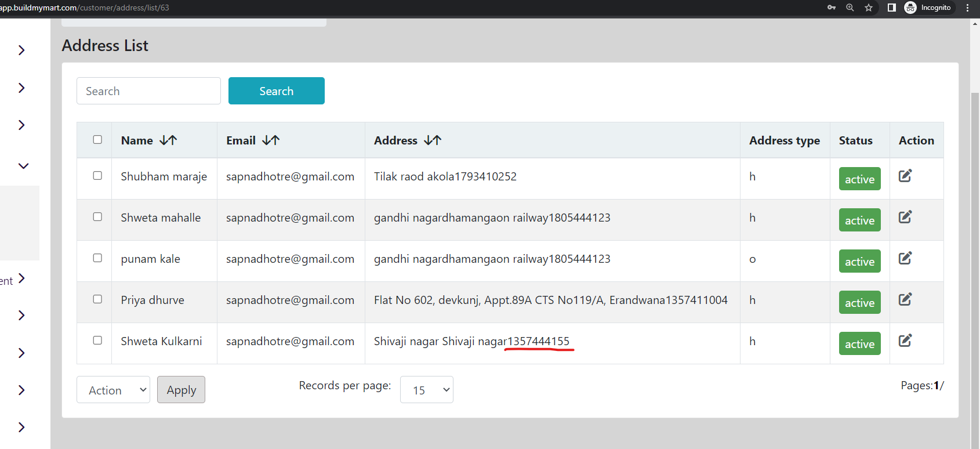This screenshot has height=449, width=980.
Task: Open browser three-dot menu
Action: click(x=967, y=8)
